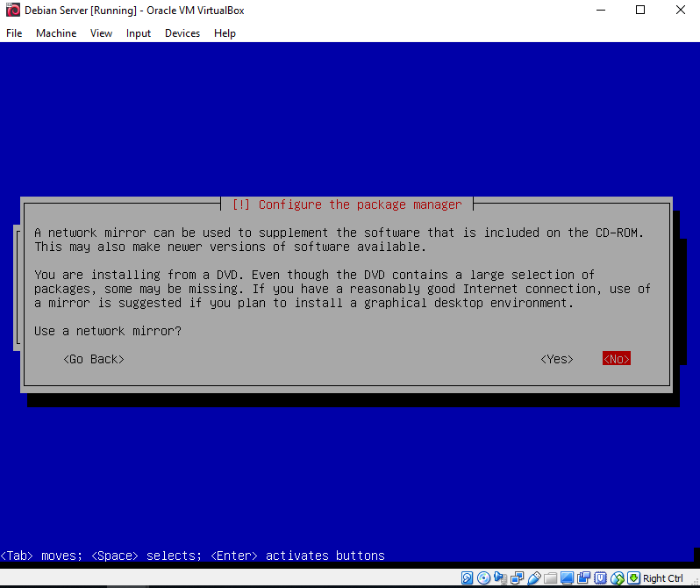Click the keyboard hint text mentioning <Tab> moves
The height and width of the screenshot is (588, 700).
coord(192,556)
